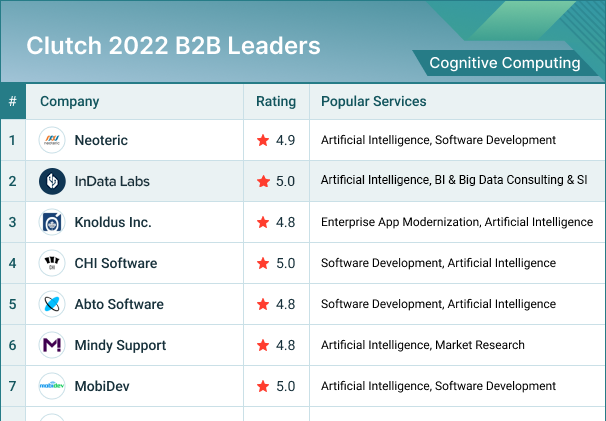This screenshot has height=421, width=606.
Task: Click the Clutch 2022 B2B Leaders title
Action: point(173,46)
